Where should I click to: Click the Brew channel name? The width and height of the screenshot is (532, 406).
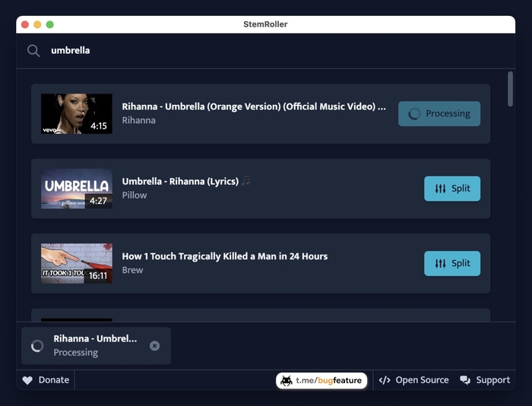click(x=132, y=270)
